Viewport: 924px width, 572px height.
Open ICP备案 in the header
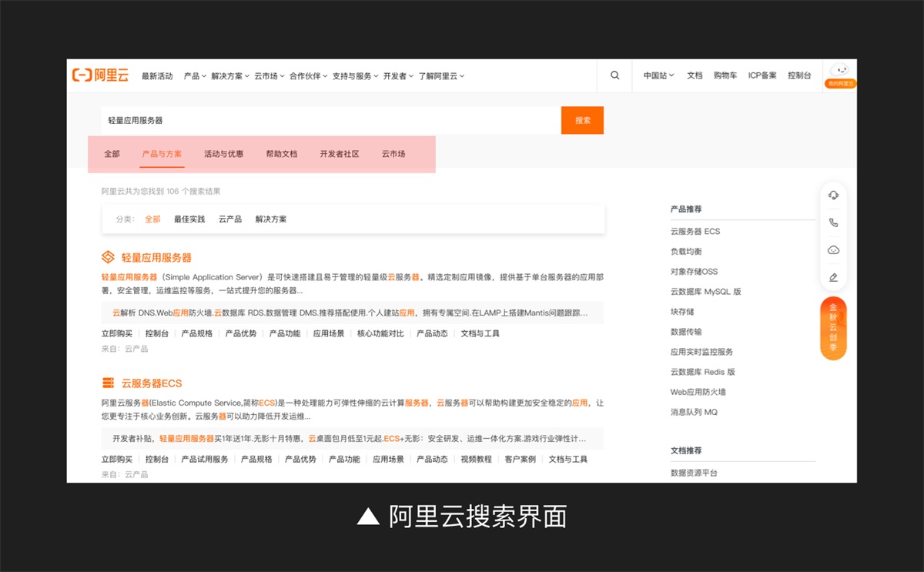762,75
